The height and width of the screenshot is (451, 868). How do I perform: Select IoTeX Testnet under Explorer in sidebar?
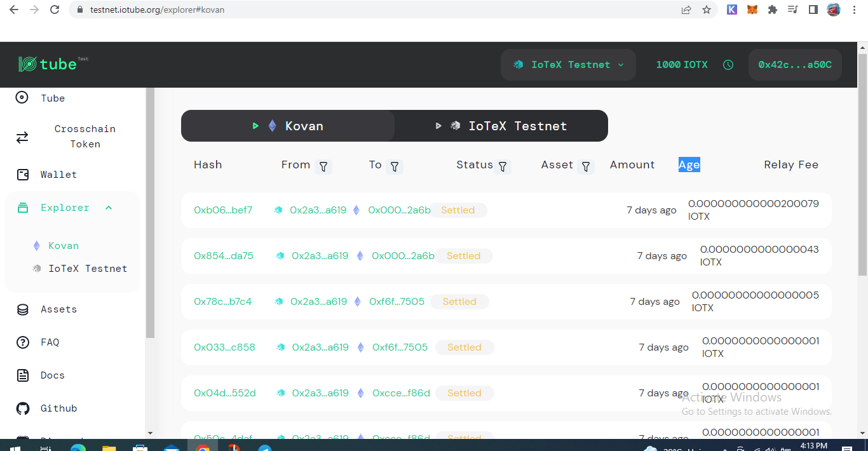tap(88, 269)
